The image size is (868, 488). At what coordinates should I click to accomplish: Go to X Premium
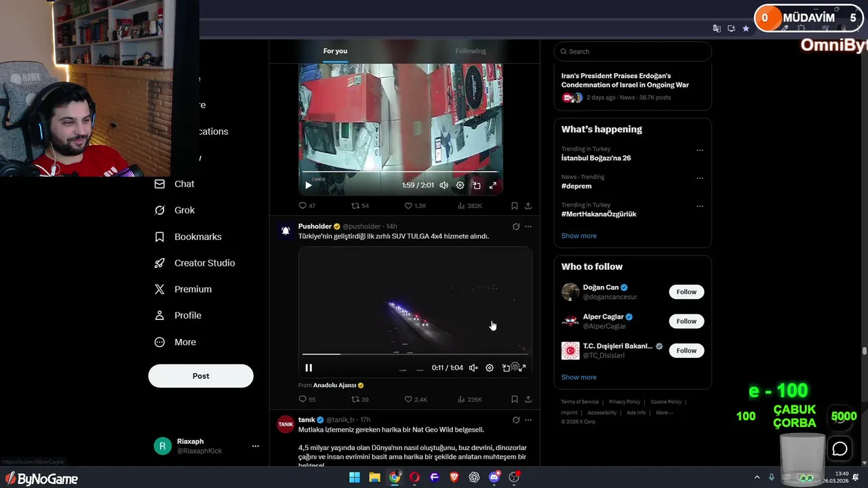(x=183, y=289)
